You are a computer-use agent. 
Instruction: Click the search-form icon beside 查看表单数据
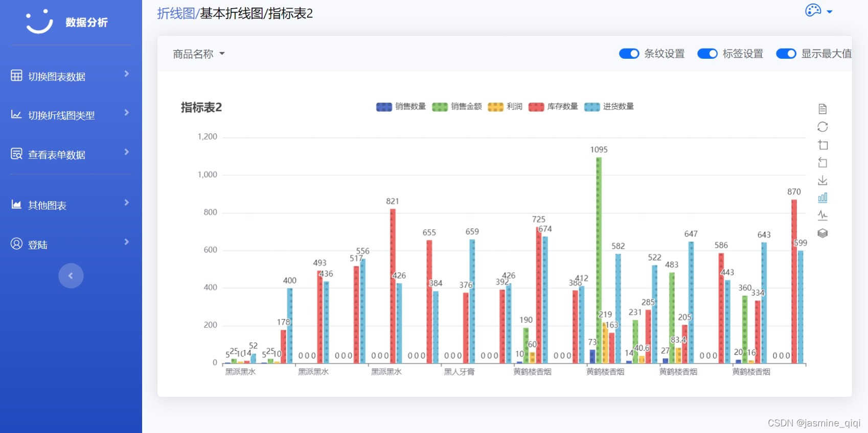(16, 154)
